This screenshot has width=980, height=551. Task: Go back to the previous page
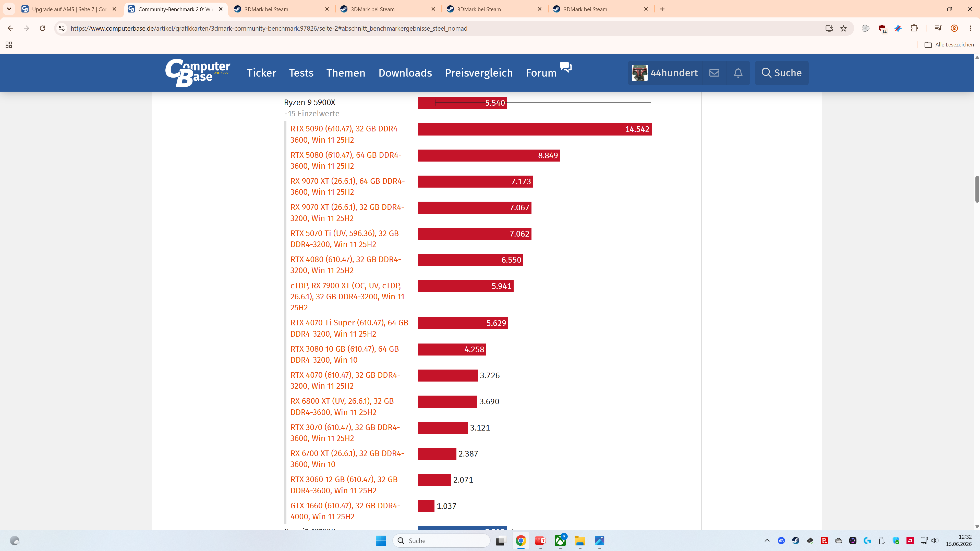point(10,28)
